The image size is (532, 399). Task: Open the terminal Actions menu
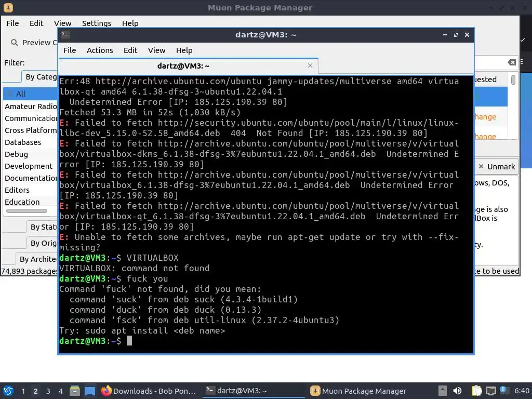(x=100, y=50)
